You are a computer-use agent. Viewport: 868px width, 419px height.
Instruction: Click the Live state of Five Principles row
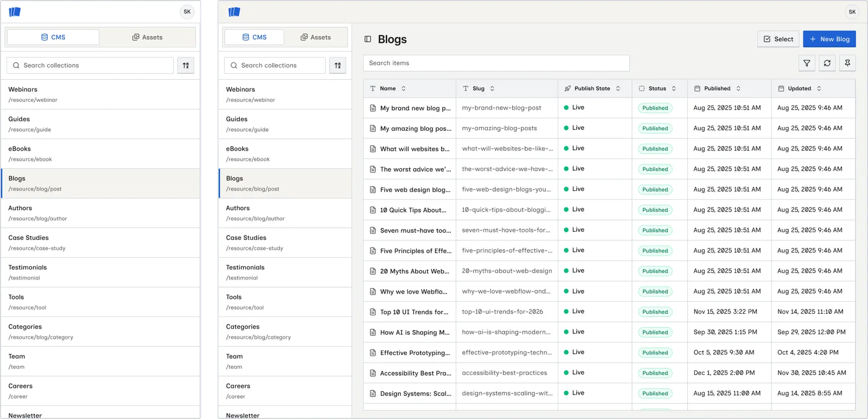[574, 250]
